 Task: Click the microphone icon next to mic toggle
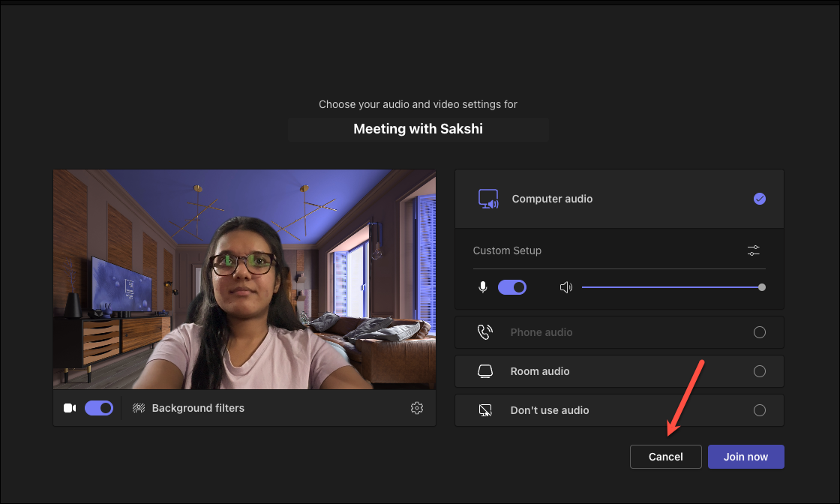482,286
